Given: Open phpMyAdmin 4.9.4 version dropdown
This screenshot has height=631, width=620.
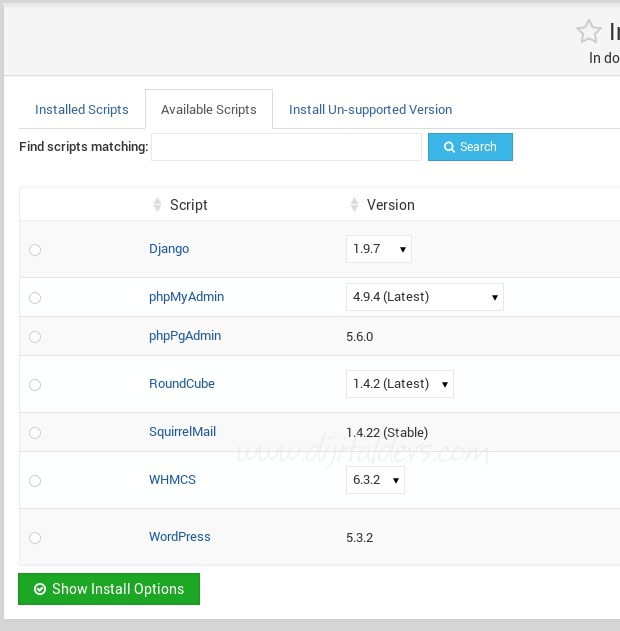Looking at the screenshot, I should pyautogui.click(x=424, y=297).
